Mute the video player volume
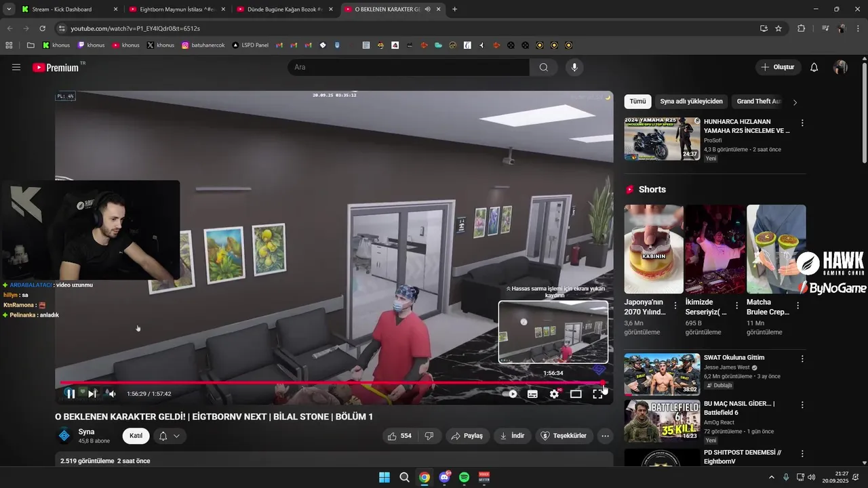 (113, 394)
